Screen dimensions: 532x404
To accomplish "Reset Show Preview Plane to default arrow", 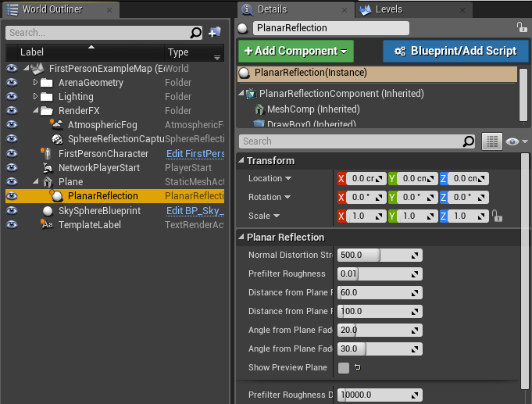I will coord(358,368).
